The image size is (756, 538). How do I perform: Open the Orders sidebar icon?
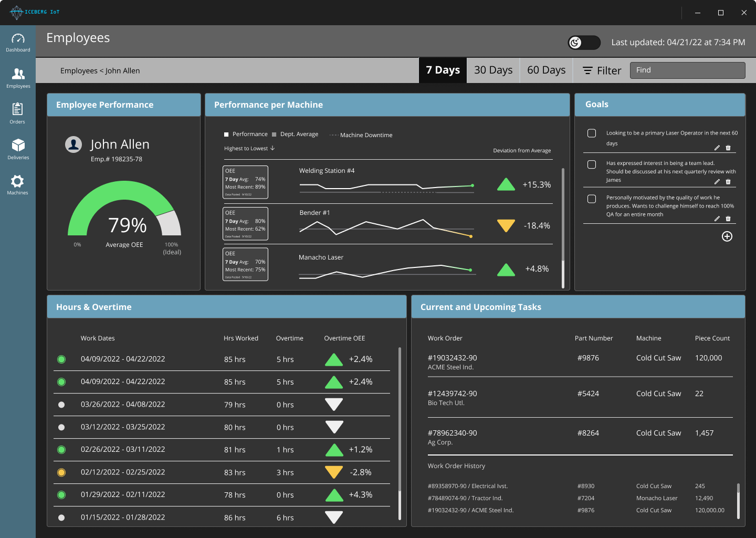tap(17, 109)
